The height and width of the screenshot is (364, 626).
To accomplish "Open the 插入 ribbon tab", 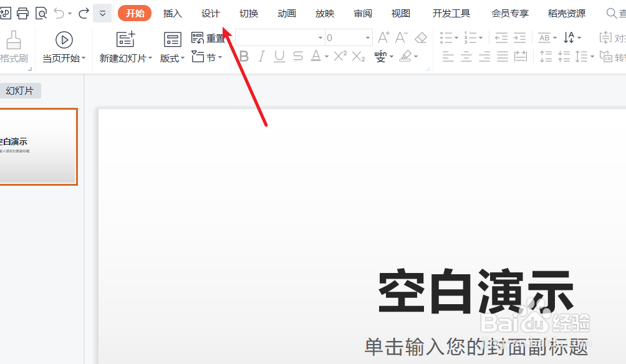I will pyautogui.click(x=173, y=14).
